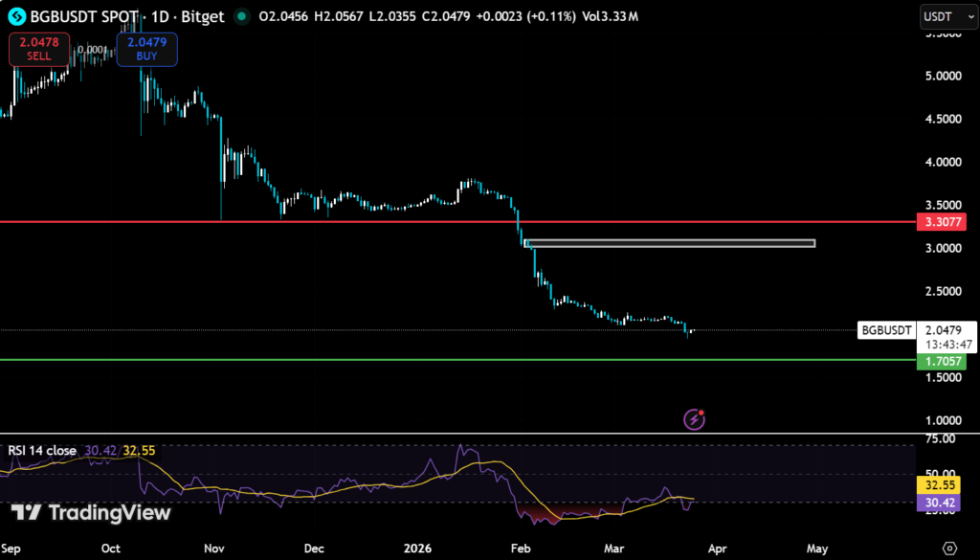Click the 2026 label on the time axis
The width and height of the screenshot is (980, 560).
click(417, 548)
